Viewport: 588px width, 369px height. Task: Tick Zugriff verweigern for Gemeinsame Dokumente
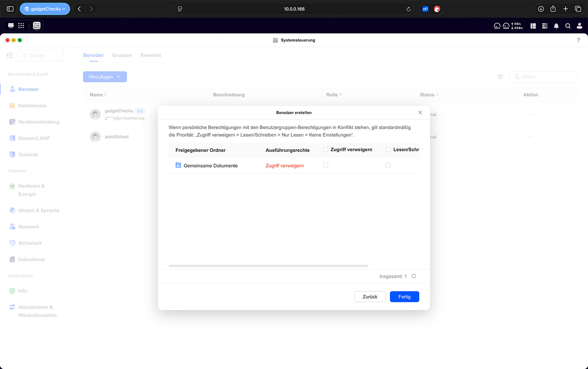pos(325,165)
